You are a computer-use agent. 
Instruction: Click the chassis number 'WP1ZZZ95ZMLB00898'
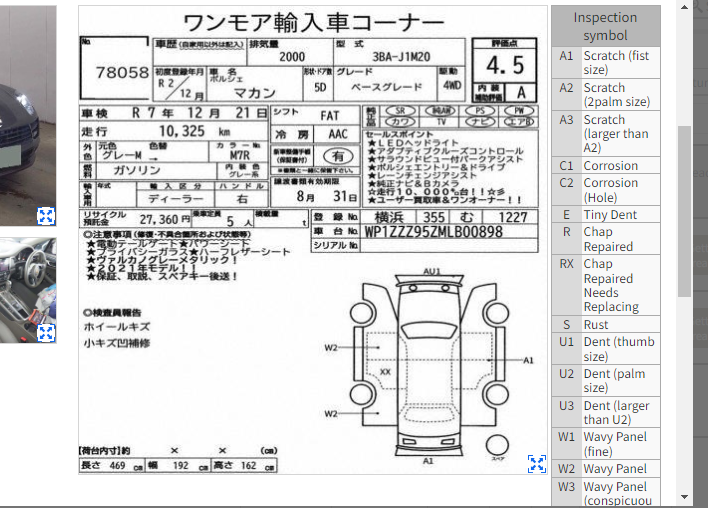433,232
